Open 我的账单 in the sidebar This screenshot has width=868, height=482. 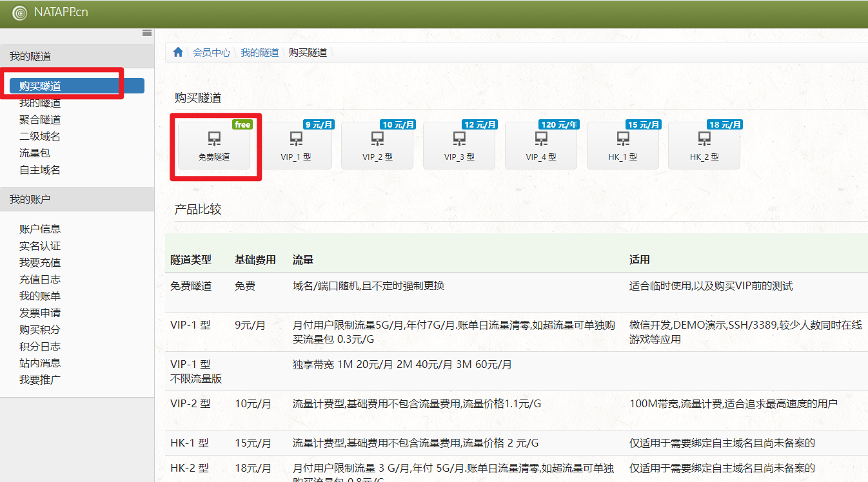click(40, 296)
